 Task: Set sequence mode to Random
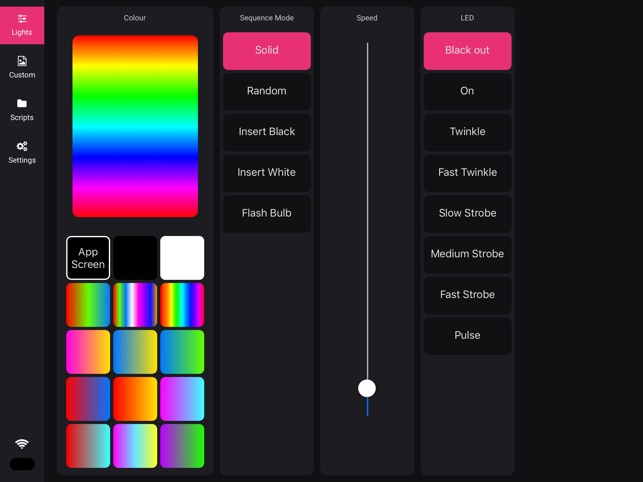pos(267,91)
